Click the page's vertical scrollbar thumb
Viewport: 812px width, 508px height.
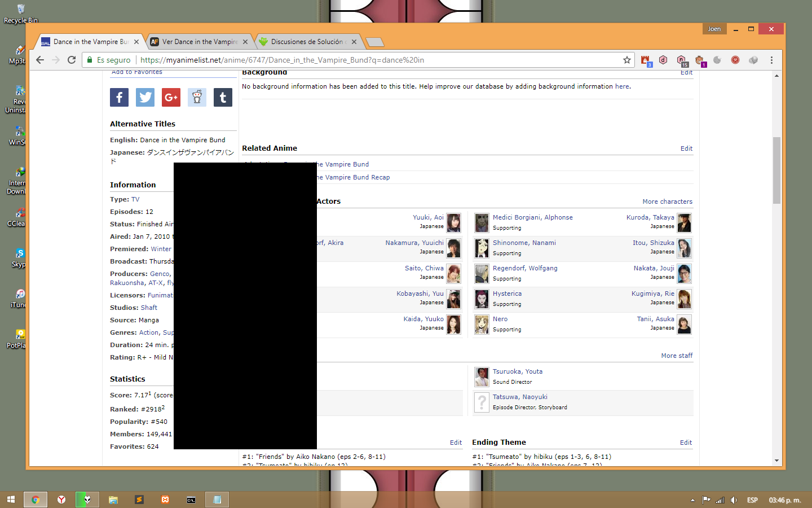pos(776,170)
